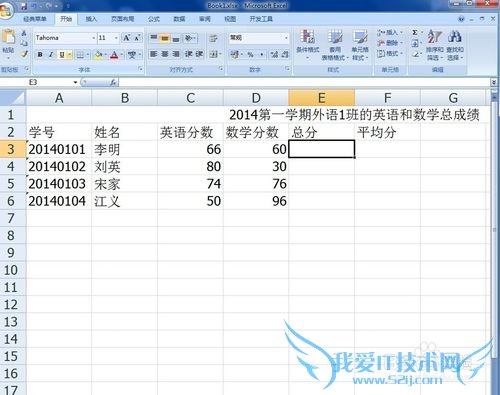Click the Fill down icon

(415, 43)
